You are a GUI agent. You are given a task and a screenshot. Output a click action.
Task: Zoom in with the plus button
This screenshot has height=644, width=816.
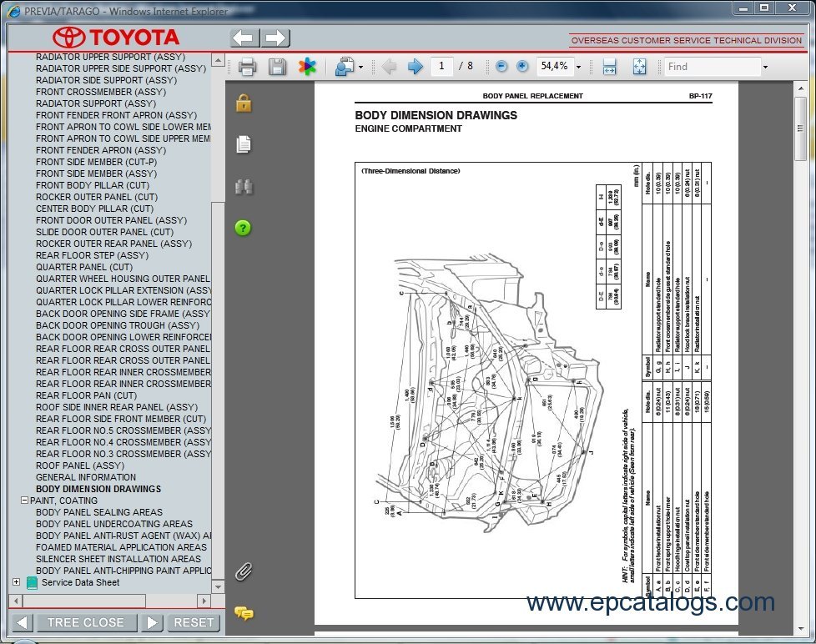[x=522, y=66]
